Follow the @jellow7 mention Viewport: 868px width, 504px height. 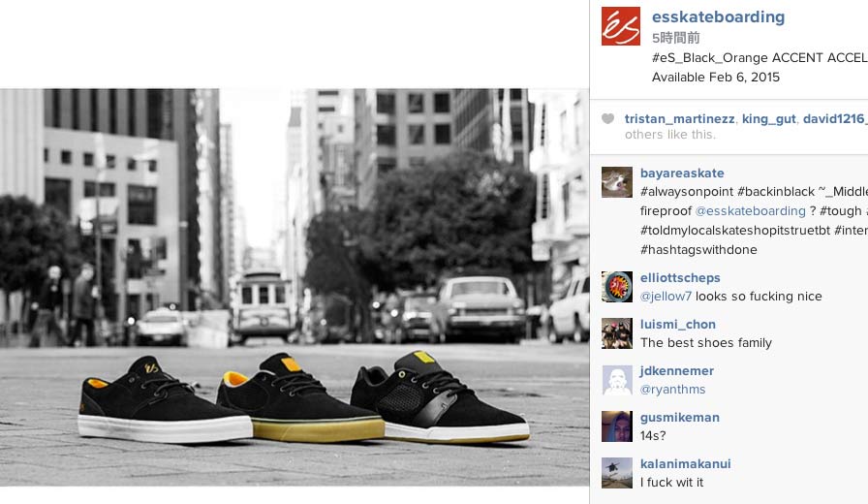point(666,297)
